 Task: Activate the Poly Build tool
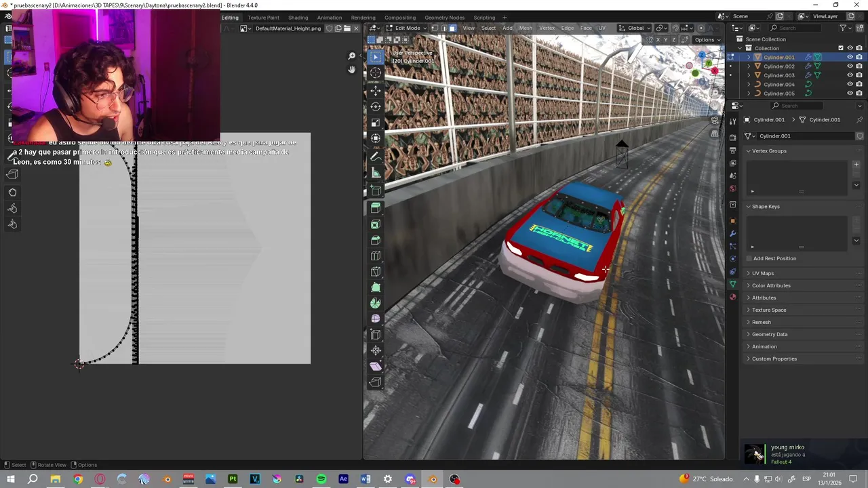376,288
